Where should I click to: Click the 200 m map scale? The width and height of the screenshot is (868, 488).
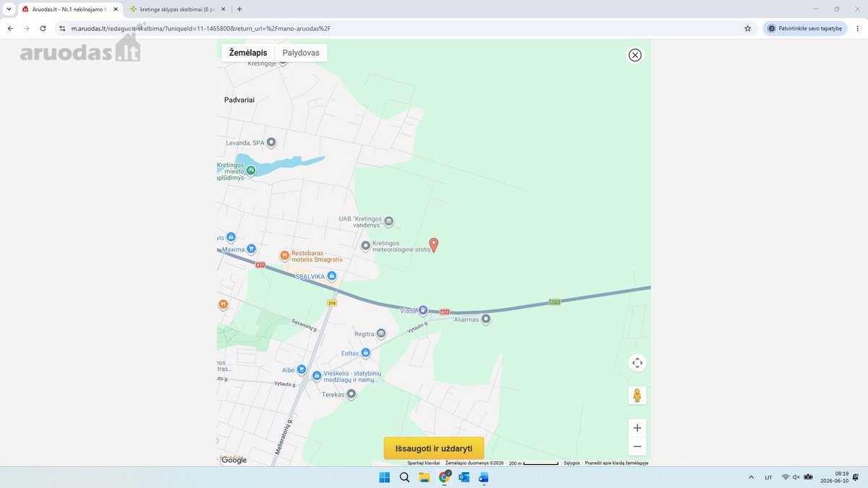pos(534,463)
